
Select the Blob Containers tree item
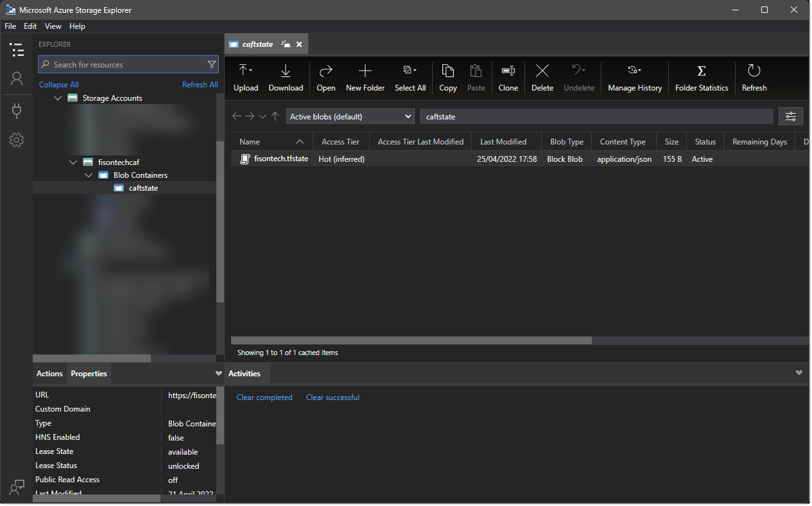click(x=125, y=175)
